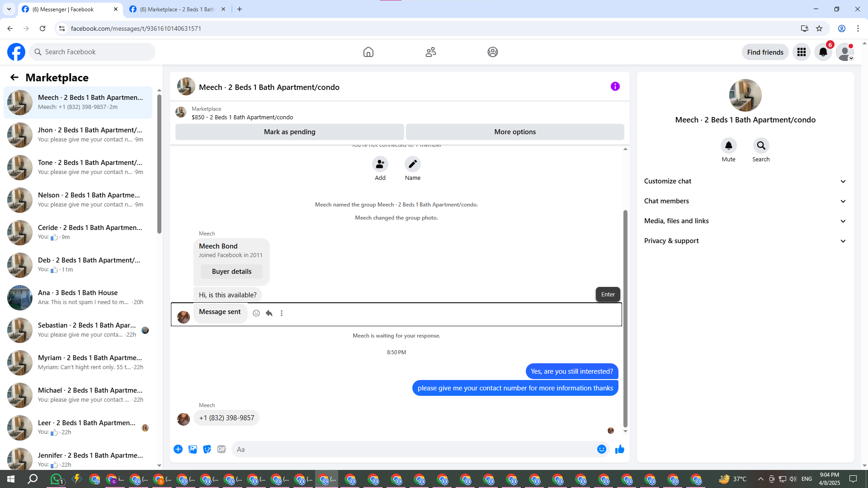The width and height of the screenshot is (868, 488).
Task: Search within the conversation
Action: [x=761, y=145]
